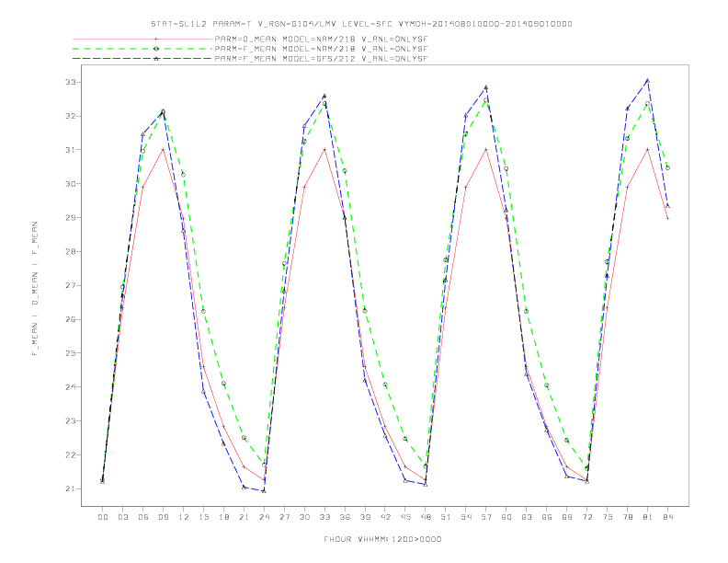The image size is (728, 563).
Task: Click the x-axis forecast hour label 75
Action: click(x=608, y=517)
